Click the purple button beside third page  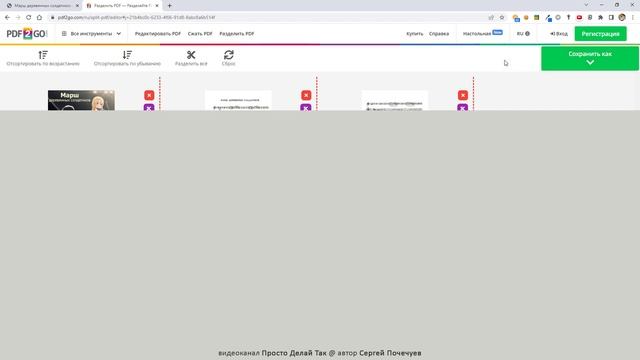(x=462, y=107)
